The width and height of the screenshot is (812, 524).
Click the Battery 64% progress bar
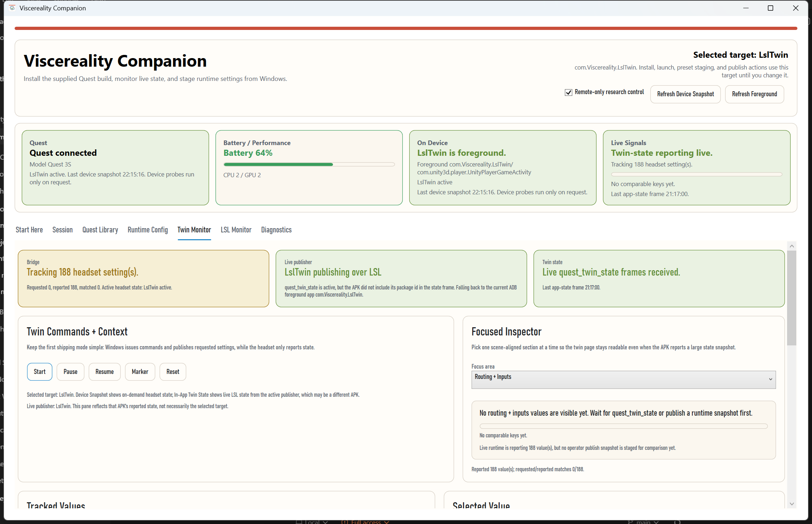pos(309,164)
